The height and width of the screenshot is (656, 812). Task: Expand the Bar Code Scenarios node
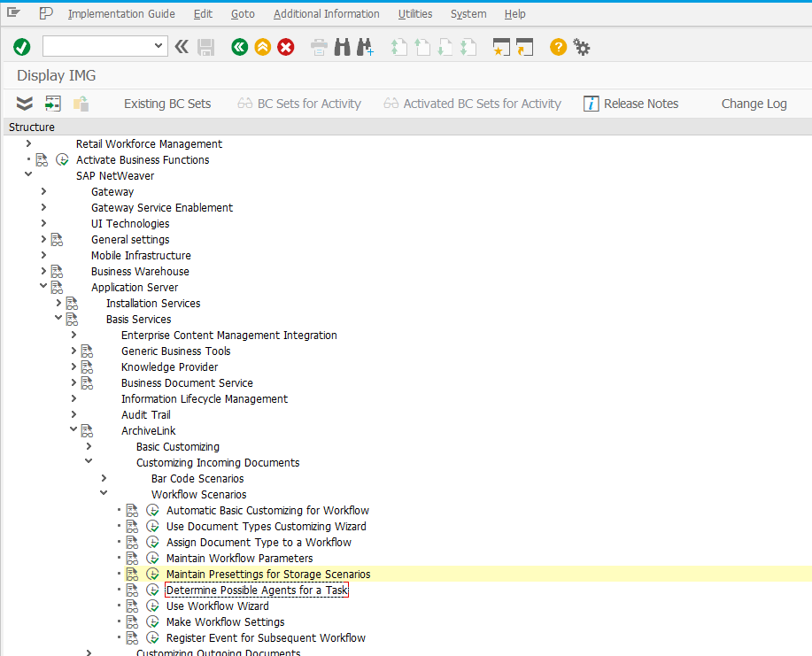[x=104, y=478]
